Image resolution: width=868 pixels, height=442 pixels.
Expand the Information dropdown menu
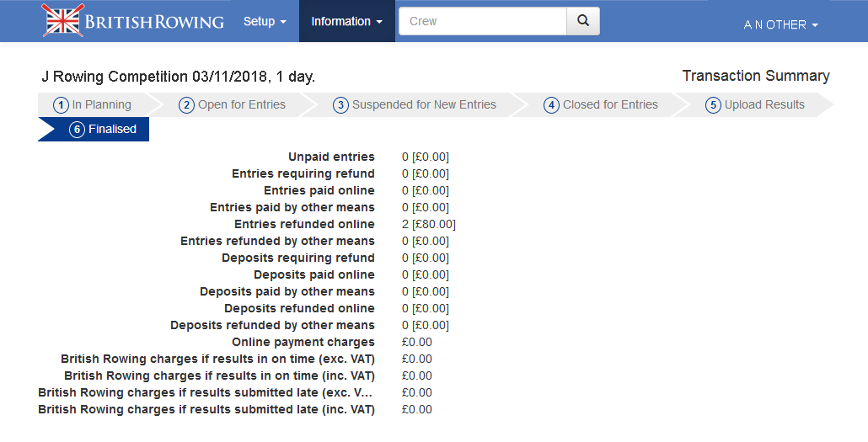tap(346, 21)
